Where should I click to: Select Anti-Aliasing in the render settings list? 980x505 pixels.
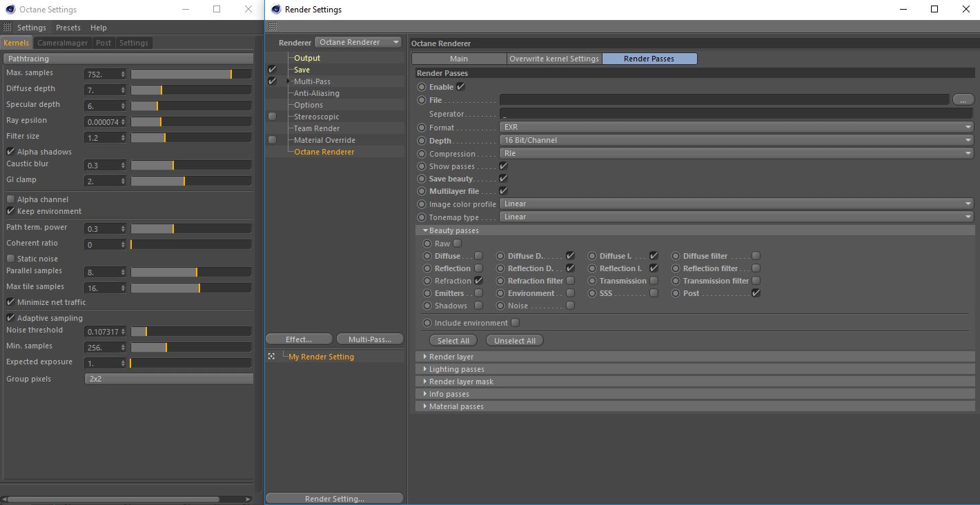point(317,93)
